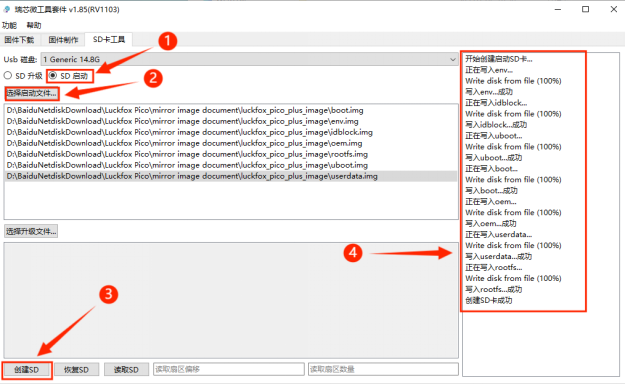
Task: Click the 恢复SD button
Action: [77, 370]
